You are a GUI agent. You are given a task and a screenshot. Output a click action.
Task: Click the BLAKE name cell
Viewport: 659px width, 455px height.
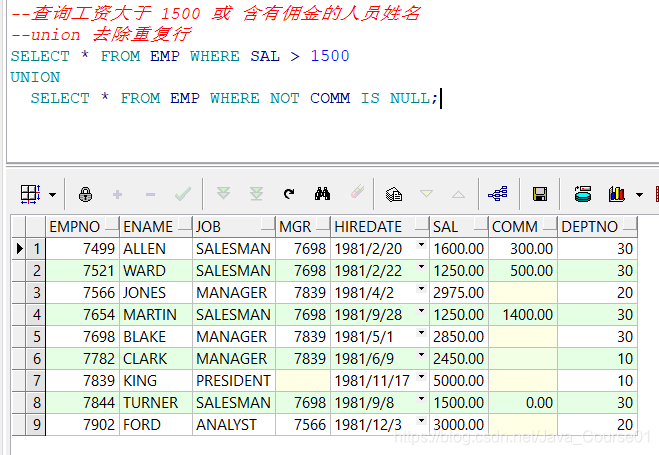pyautogui.click(x=156, y=337)
